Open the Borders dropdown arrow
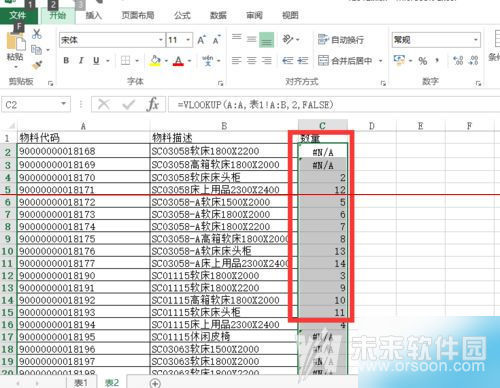Screen dimensions: 500x388 click(x=137, y=61)
